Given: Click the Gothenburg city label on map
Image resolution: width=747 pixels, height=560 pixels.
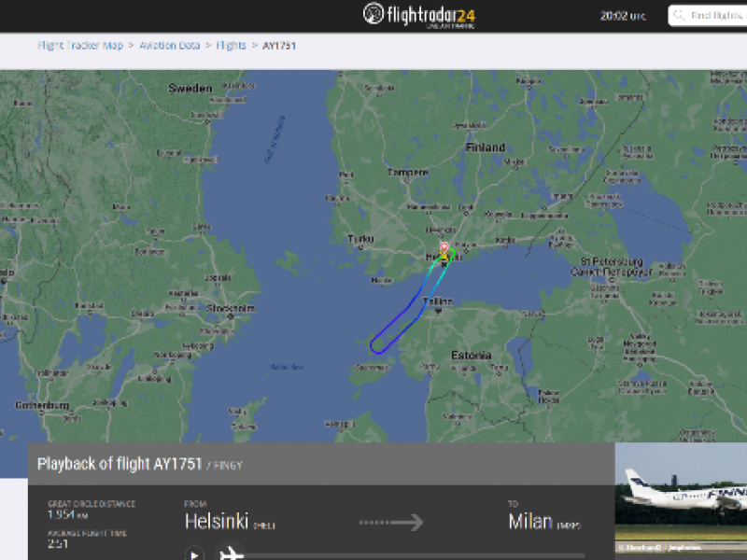Looking at the screenshot, I should pyautogui.click(x=42, y=405).
